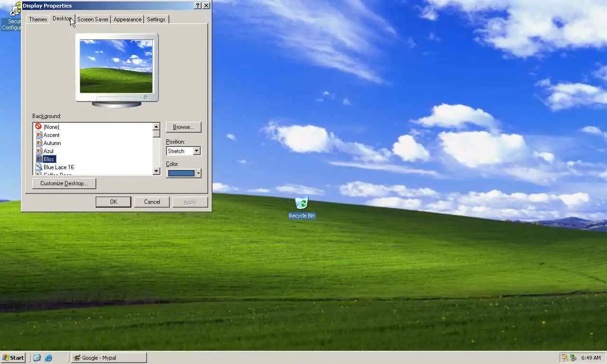Image resolution: width=607 pixels, height=364 pixels.
Task: Launch Internet Explorer from Quick Launch
Action: (48, 358)
